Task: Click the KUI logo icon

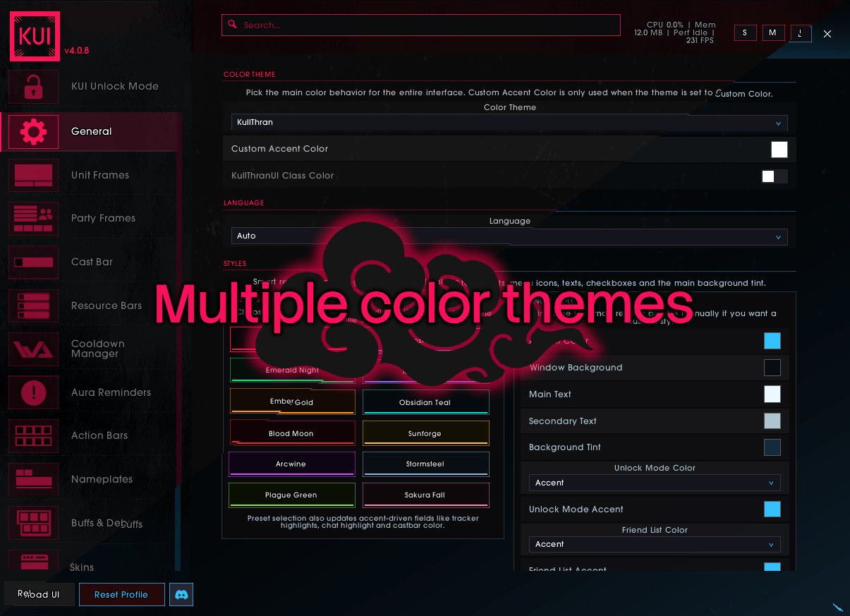Action: click(x=35, y=35)
